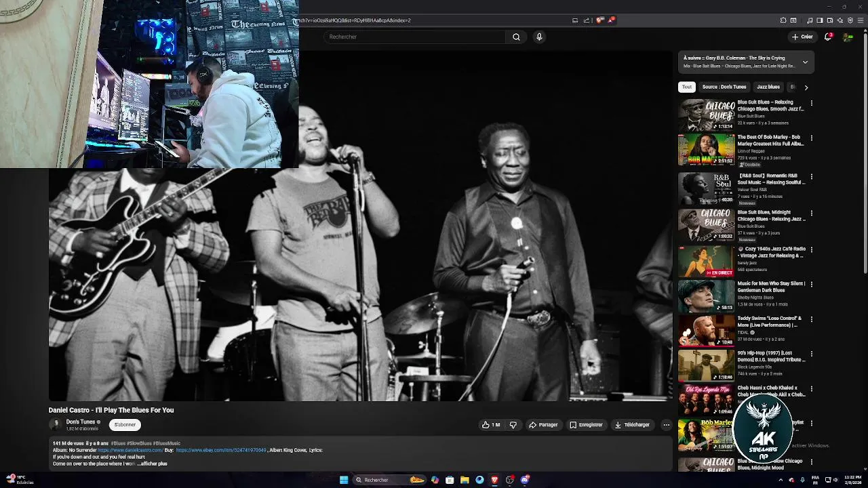Open Blue Suit Blues Relaxing Chicago Blues thumbnail

(706, 115)
